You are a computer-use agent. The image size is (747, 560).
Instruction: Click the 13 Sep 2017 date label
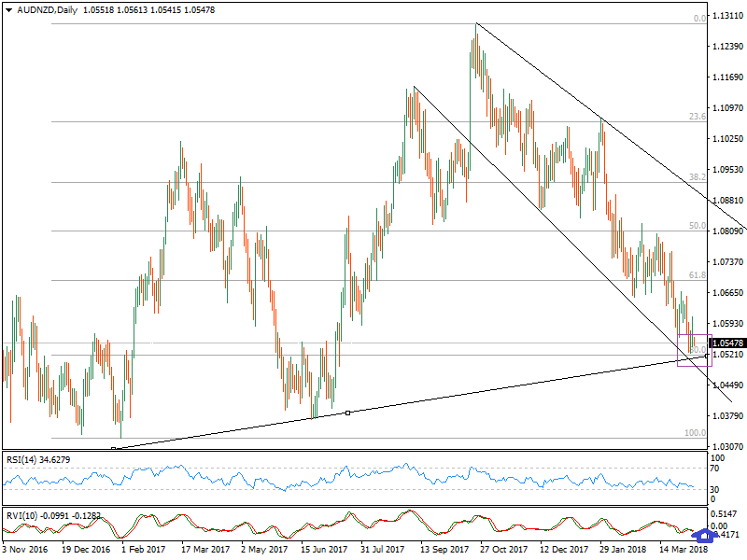444,550
